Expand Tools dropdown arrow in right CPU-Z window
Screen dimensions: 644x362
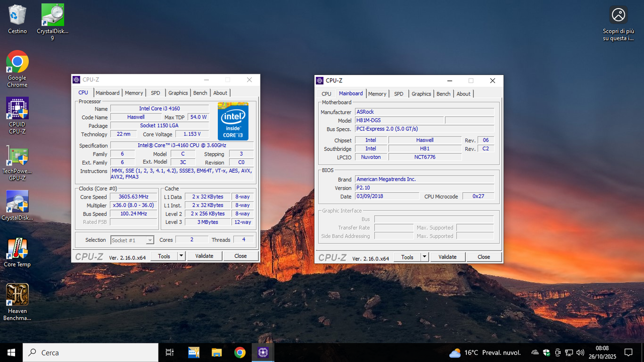pyautogui.click(x=424, y=257)
